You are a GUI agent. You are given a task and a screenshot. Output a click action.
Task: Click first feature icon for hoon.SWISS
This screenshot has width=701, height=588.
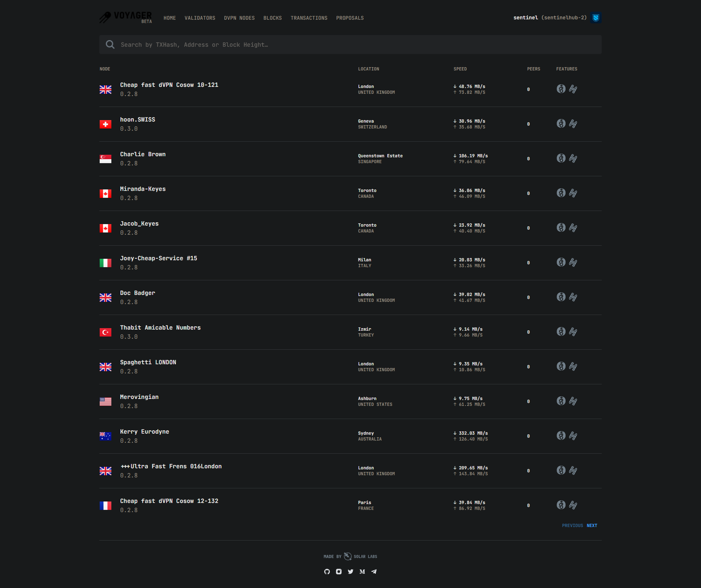tap(561, 124)
